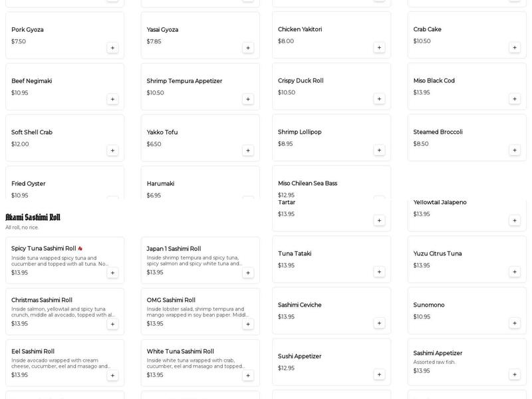Viewport: 532px width, 399px height.
Task: Open the Yuzu Citrus Tuna item
Action: tap(459, 259)
